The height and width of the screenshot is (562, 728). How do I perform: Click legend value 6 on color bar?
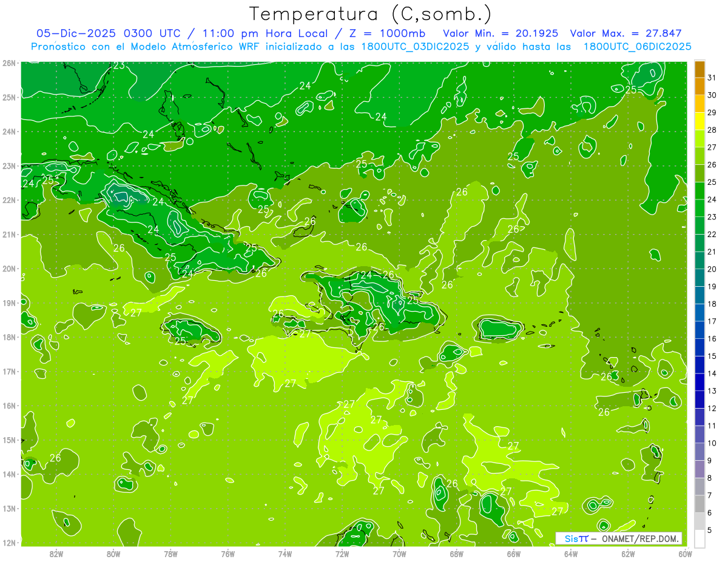point(710,513)
